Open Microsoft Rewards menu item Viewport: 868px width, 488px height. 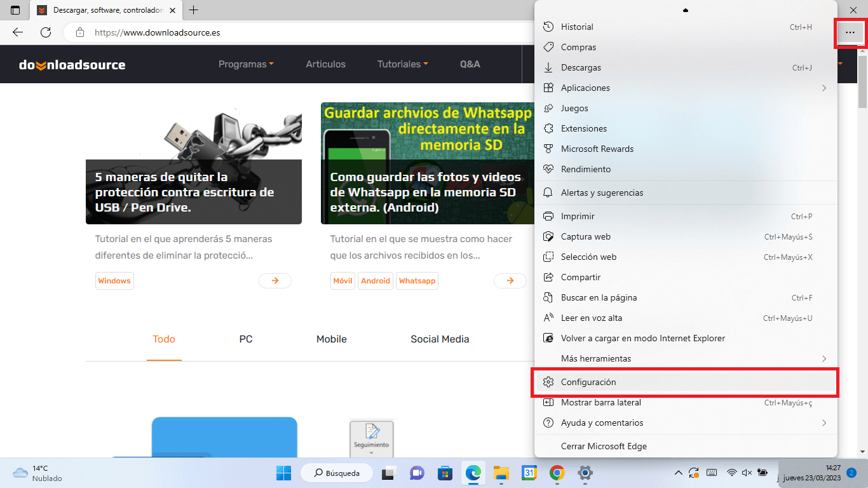[x=686, y=149]
